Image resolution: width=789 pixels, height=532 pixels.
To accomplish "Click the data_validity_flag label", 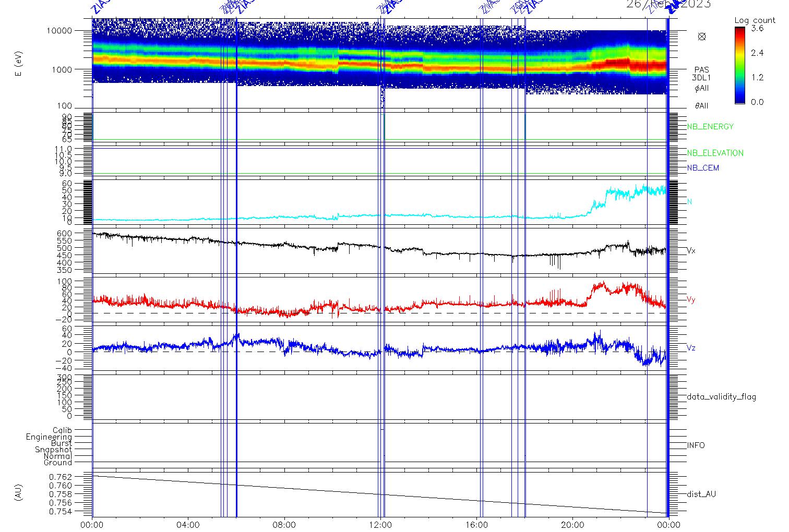I will pyautogui.click(x=721, y=397).
